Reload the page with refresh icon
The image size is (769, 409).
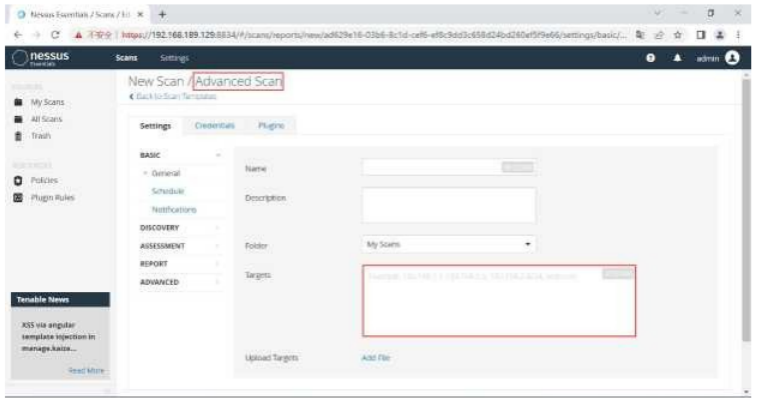[x=55, y=35]
